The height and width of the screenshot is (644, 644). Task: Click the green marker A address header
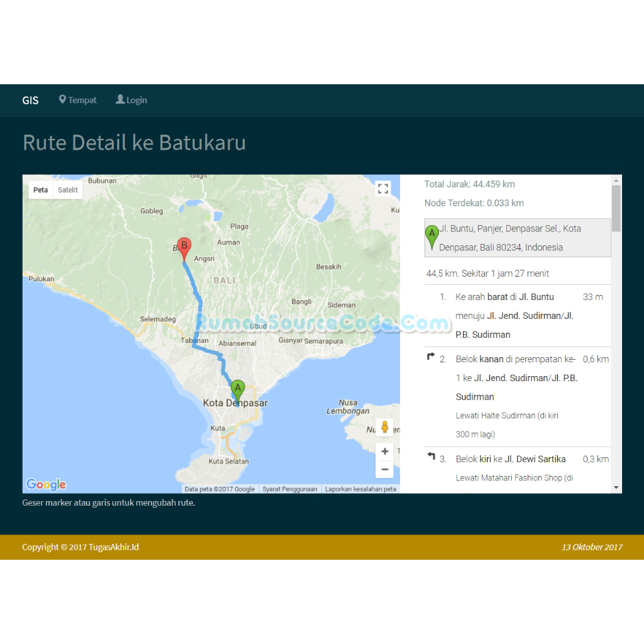tap(517, 238)
